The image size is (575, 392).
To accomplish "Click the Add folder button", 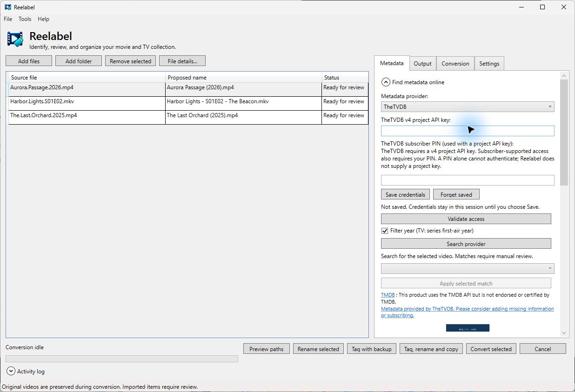I will (79, 61).
